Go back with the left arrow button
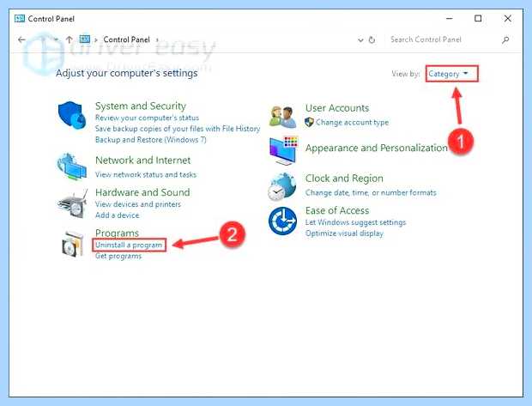 (x=21, y=39)
